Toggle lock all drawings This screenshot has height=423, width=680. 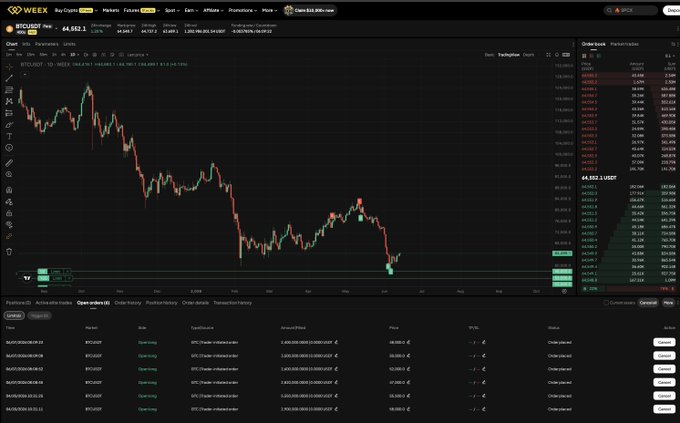[9, 213]
